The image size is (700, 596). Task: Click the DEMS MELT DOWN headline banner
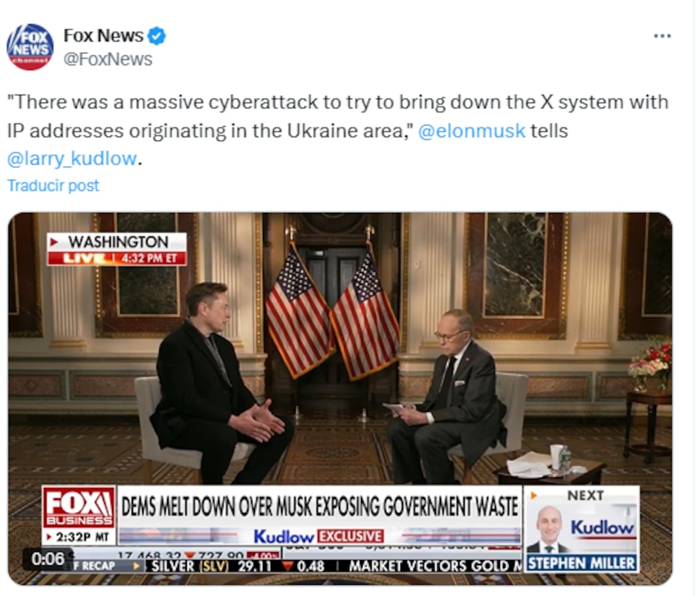tap(320, 506)
